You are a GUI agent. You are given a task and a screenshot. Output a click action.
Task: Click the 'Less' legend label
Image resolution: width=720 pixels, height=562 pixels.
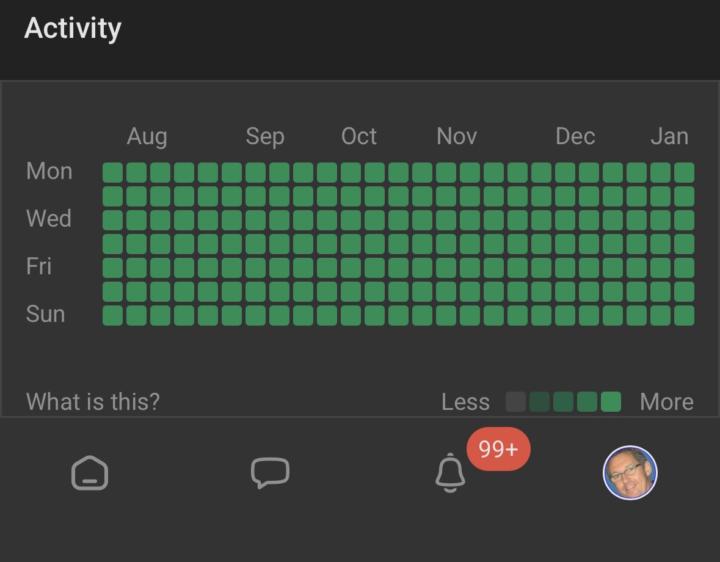click(x=465, y=402)
